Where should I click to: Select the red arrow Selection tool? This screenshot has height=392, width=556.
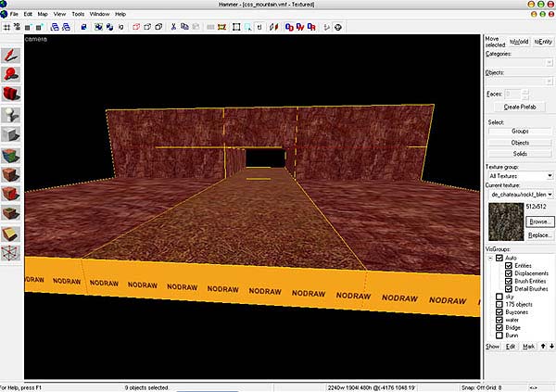[x=11, y=54]
